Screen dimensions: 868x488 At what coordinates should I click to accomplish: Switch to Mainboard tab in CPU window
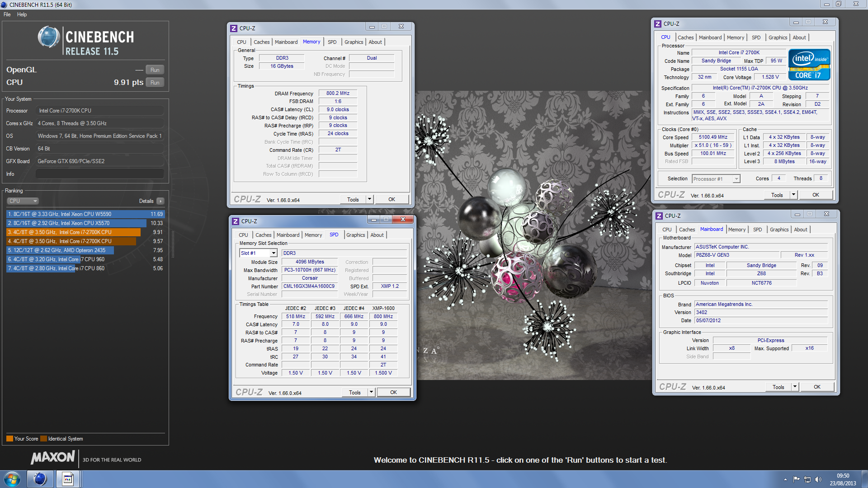[x=710, y=38]
